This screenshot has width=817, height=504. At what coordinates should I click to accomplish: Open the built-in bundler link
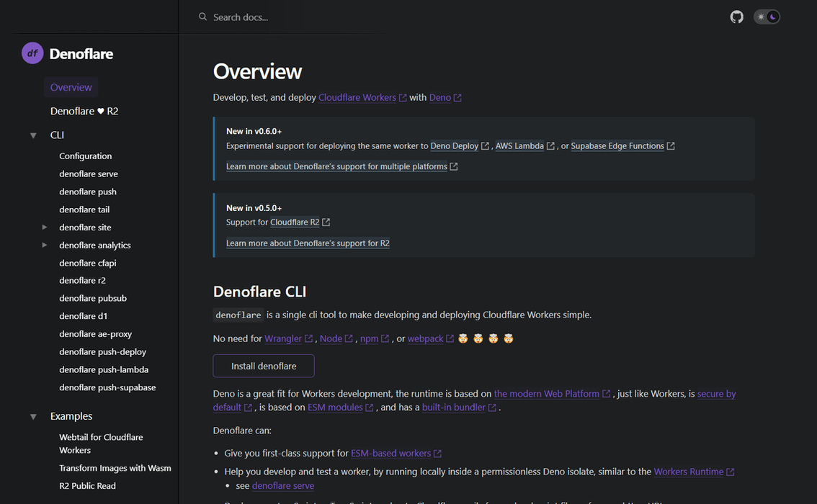[x=454, y=407]
